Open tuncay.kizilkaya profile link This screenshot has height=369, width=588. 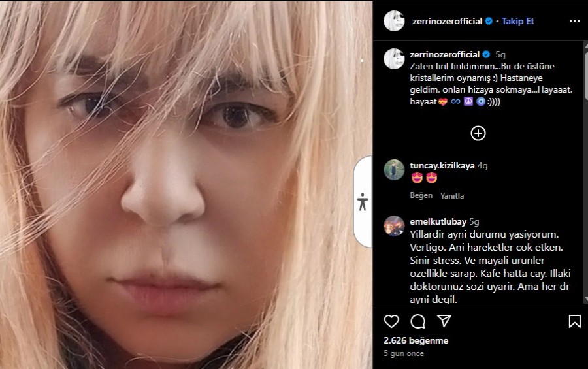[442, 165]
